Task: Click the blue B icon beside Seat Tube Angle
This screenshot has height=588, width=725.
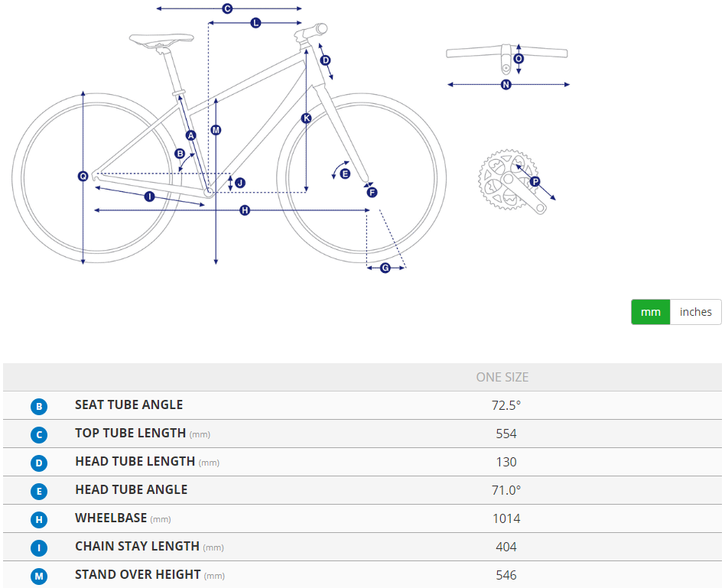Action: point(39,407)
